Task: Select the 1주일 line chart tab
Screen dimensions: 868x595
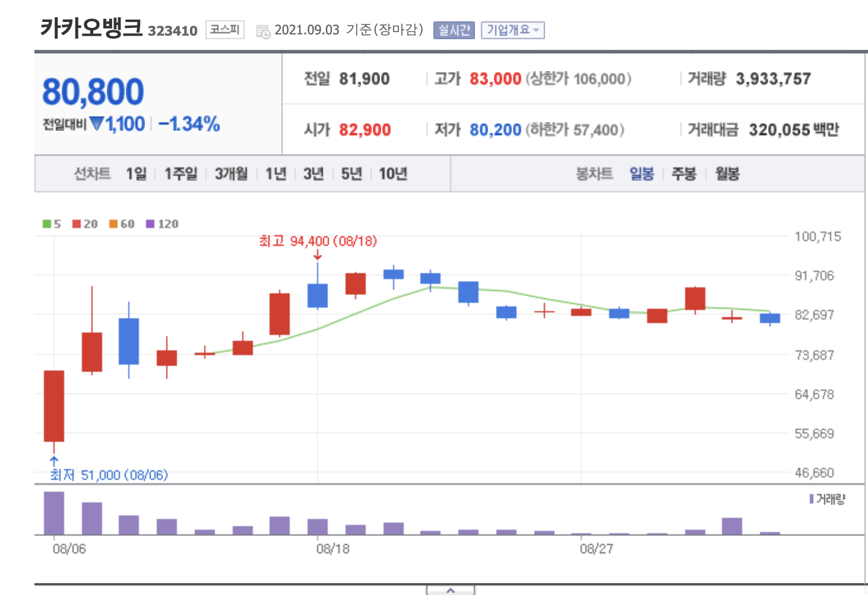Action: [180, 174]
